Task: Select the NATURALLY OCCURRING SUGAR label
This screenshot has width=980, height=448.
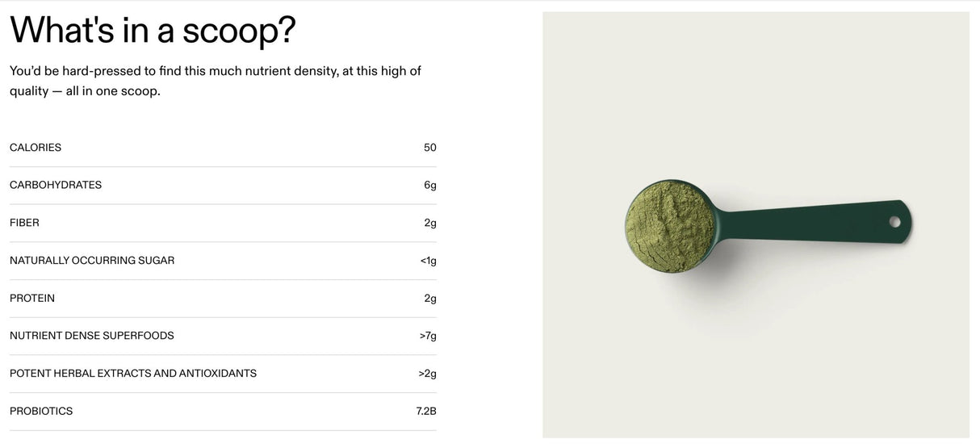Action: (92, 261)
